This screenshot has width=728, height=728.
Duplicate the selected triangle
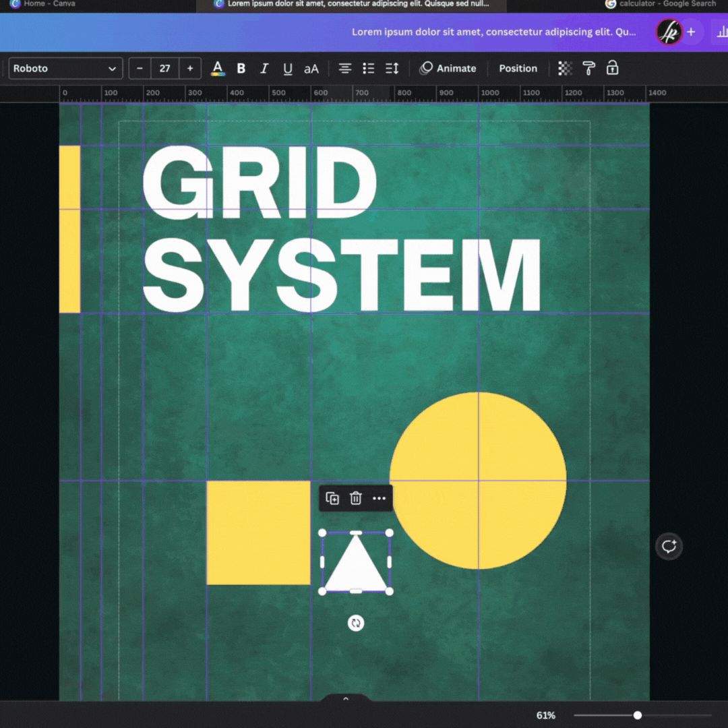332,498
